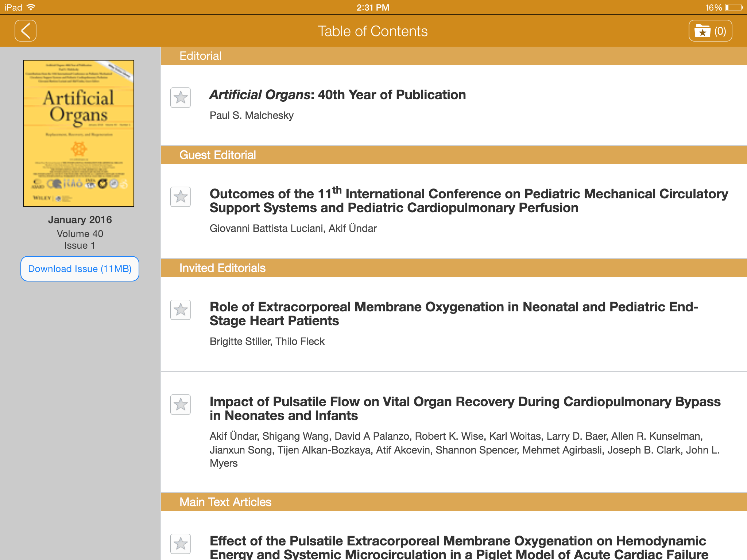The width and height of the screenshot is (747, 560).
Task: Favorite the Pulsatile Flow impact article
Action: (181, 405)
